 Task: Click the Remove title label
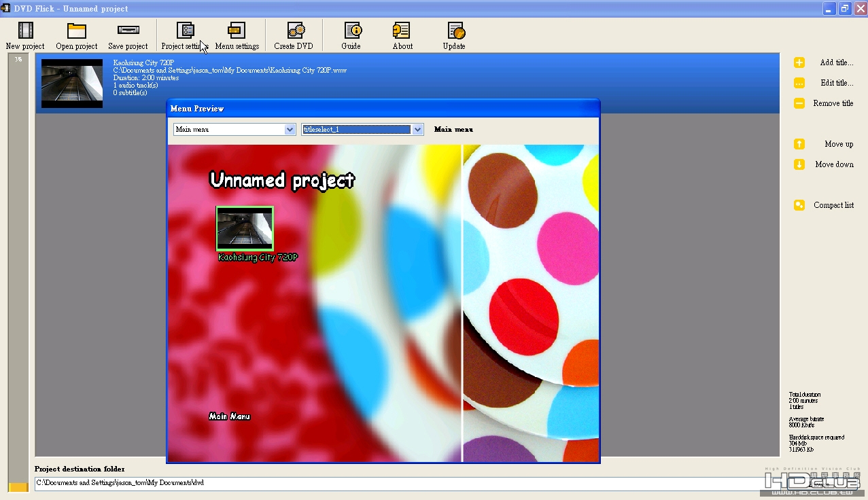click(833, 103)
